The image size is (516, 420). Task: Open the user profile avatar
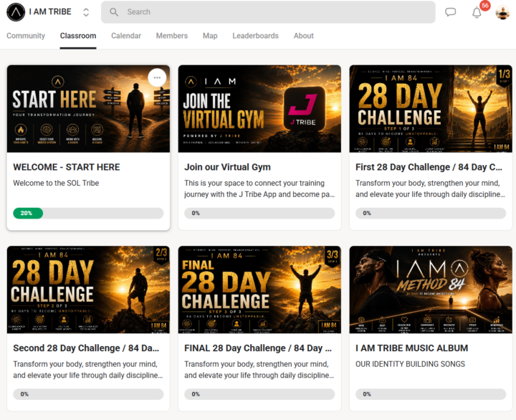[502, 12]
